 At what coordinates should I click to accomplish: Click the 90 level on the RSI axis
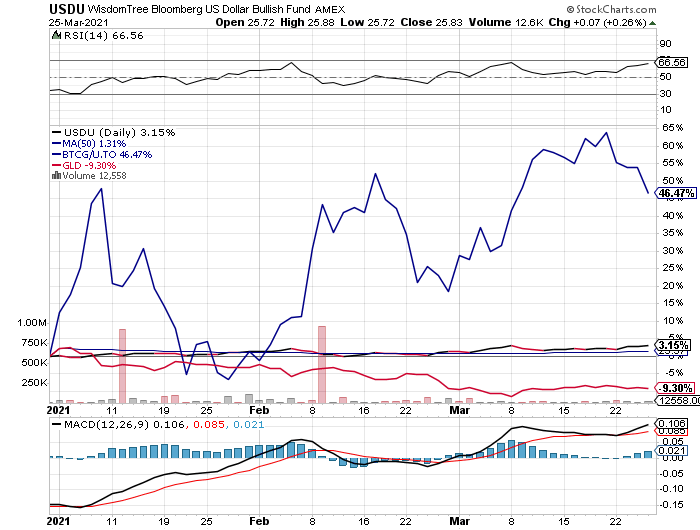pyautogui.click(x=665, y=44)
